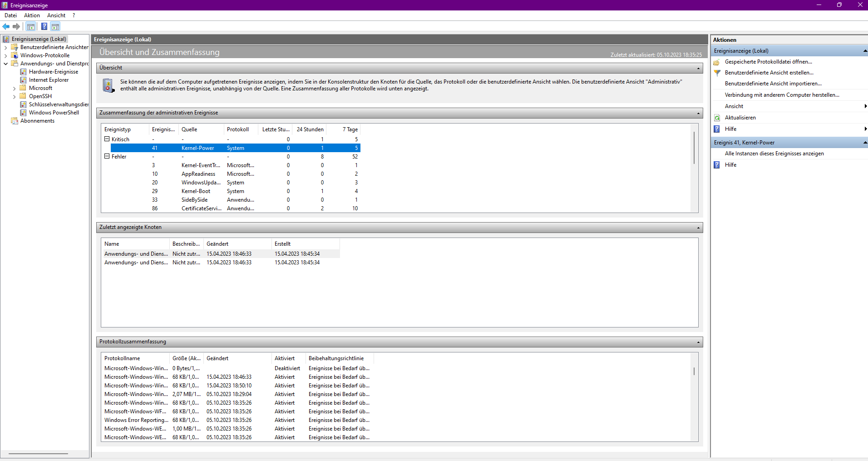This screenshot has height=461, width=868.
Task: Open the Ansicht menu in menu bar
Action: (x=56, y=15)
